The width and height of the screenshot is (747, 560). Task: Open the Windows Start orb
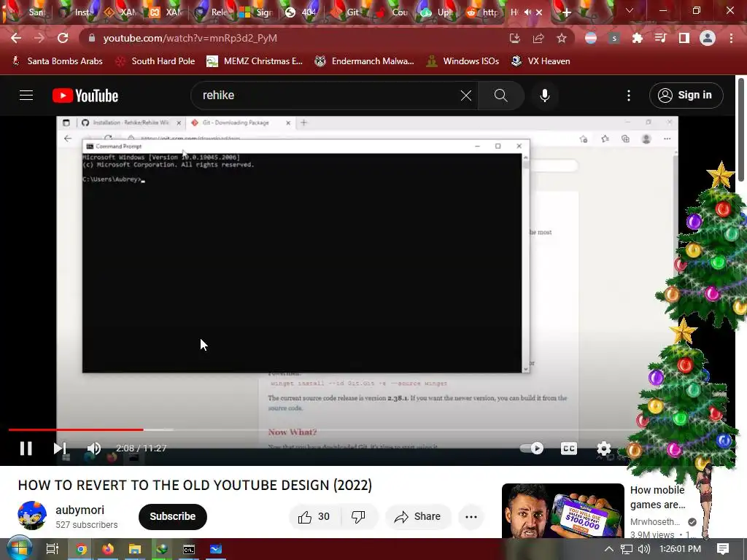tap(18, 548)
